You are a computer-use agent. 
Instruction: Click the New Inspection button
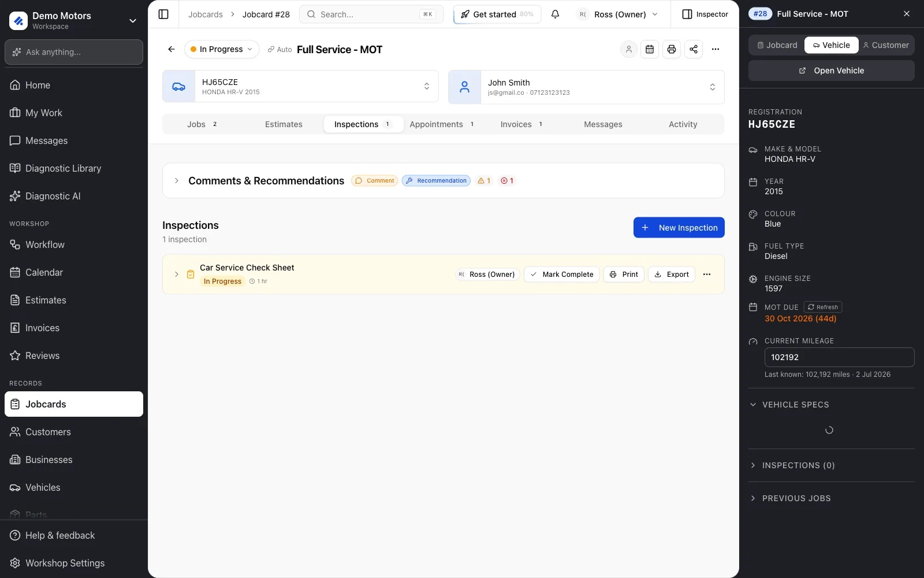click(679, 228)
